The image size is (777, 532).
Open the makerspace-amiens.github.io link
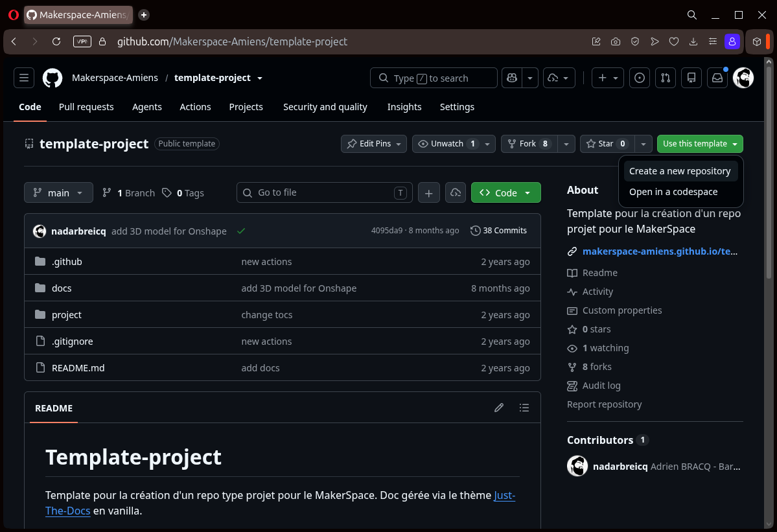tap(660, 251)
